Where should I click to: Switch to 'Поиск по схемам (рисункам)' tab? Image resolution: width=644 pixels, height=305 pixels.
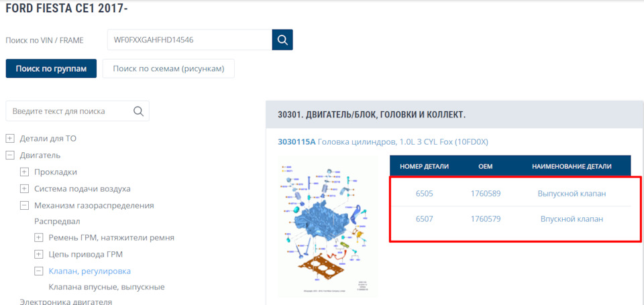(168, 68)
